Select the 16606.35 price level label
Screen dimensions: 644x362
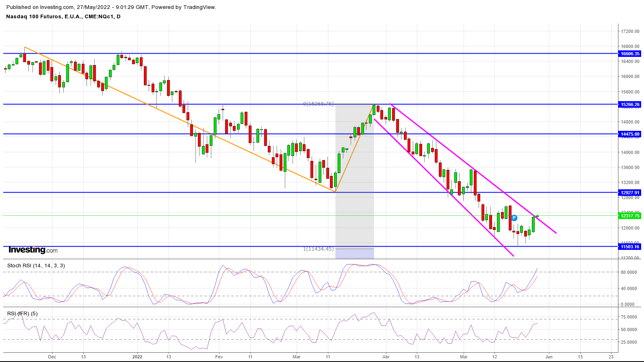tap(630, 54)
